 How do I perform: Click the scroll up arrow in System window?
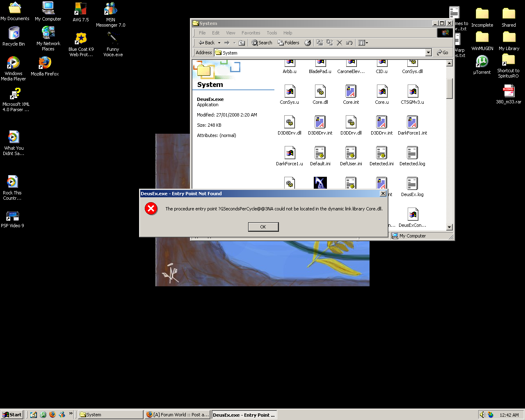pos(449,63)
